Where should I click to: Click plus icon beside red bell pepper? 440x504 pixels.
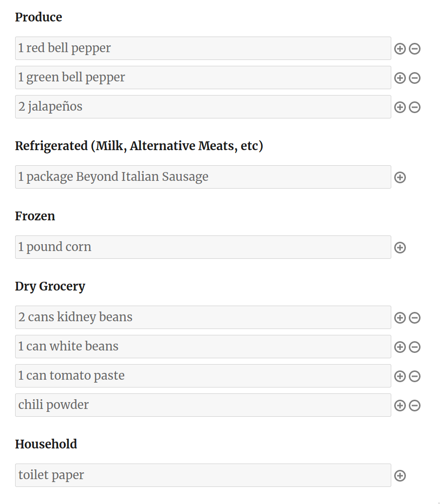(400, 49)
